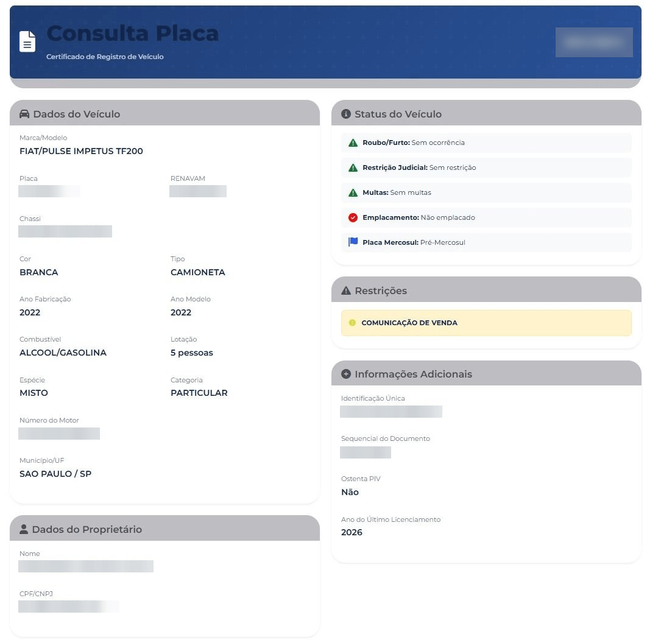Click the Sem ocorrência status text
This screenshot has width=672, height=640.
(438, 142)
